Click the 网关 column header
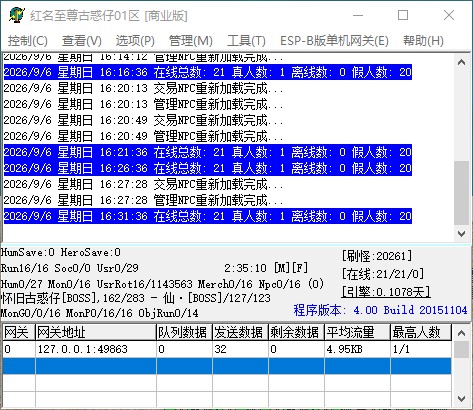The image size is (473, 410). pos(19,332)
